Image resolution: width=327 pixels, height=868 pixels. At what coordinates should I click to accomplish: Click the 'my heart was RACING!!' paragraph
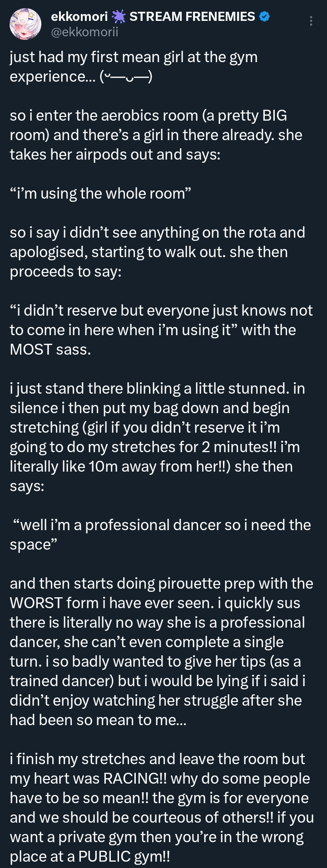pos(162,808)
